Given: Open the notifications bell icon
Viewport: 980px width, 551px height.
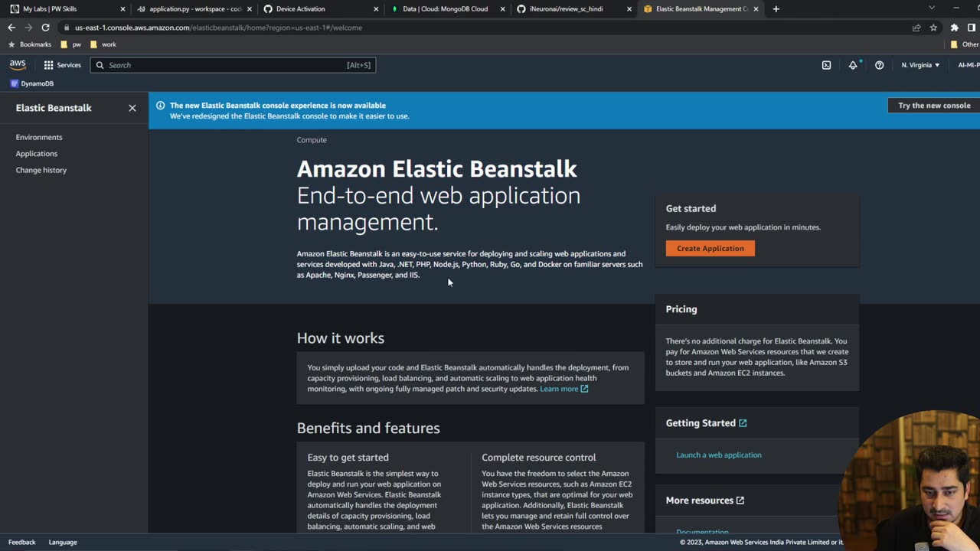Looking at the screenshot, I should click(853, 65).
